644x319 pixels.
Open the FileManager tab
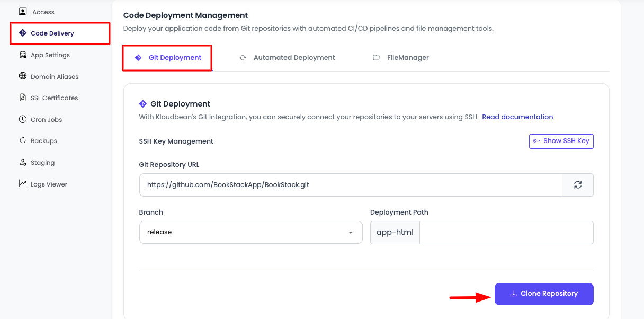point(401,57)
